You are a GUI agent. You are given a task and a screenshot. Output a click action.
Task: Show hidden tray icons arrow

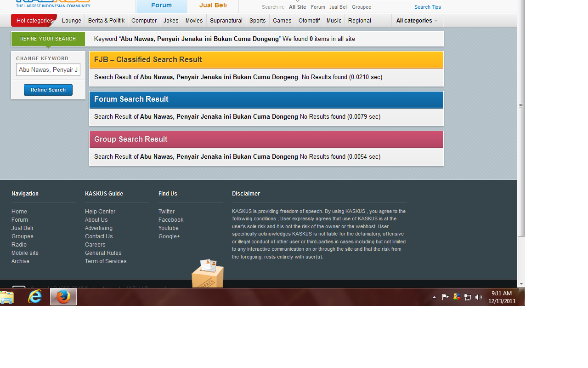[434, 297]
